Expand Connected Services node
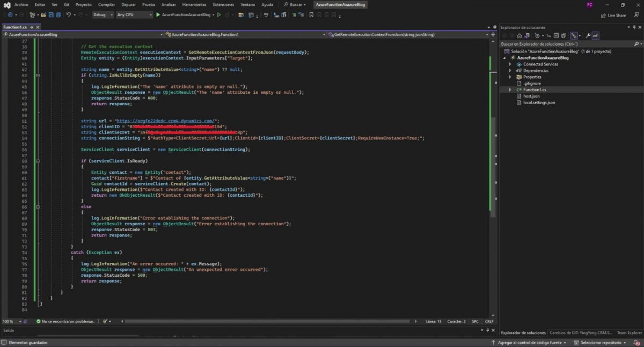 click(x=511, y=64)
